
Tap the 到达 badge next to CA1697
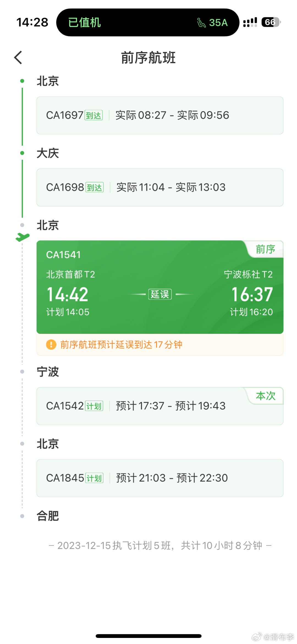[94, 115]
